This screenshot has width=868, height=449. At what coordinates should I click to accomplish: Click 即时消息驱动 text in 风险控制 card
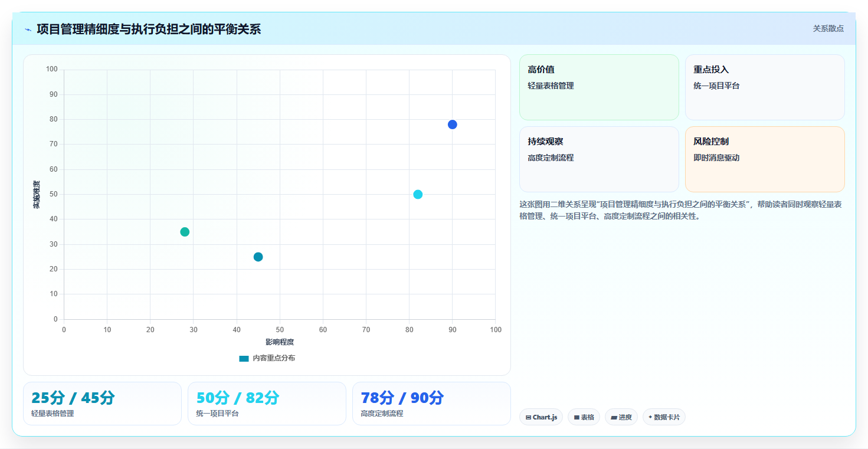716,158
